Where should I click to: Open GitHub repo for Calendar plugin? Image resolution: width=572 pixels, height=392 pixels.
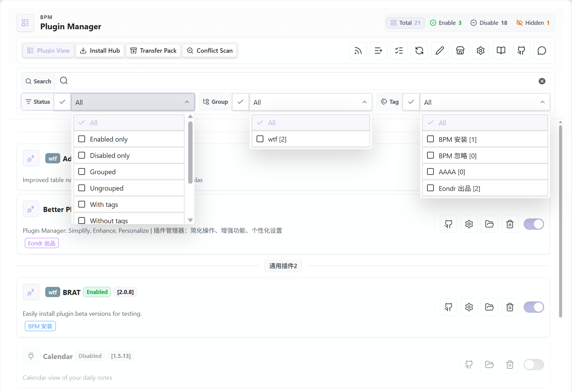469,365
